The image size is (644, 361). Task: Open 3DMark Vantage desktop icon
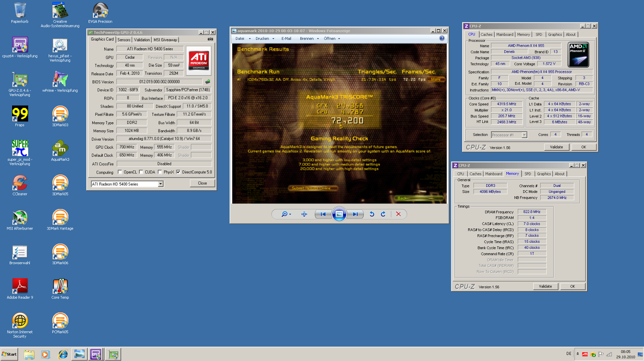tap(60, 220)
